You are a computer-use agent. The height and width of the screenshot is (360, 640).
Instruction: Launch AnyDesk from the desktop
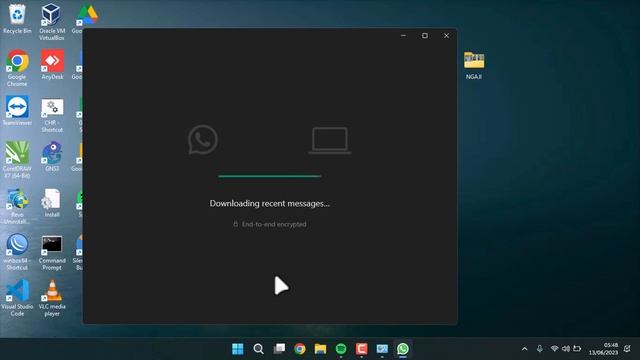(52, 64)
